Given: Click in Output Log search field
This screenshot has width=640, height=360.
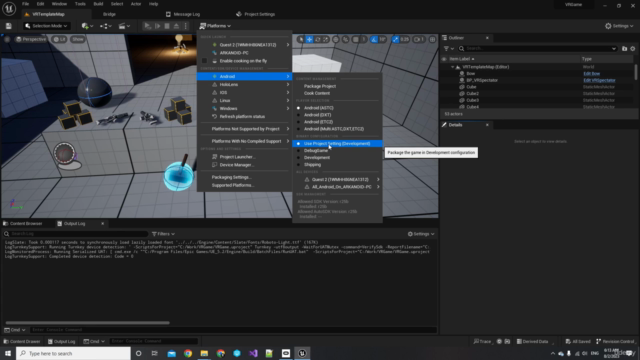Looking at the screenshot, I should pos(76,234).
